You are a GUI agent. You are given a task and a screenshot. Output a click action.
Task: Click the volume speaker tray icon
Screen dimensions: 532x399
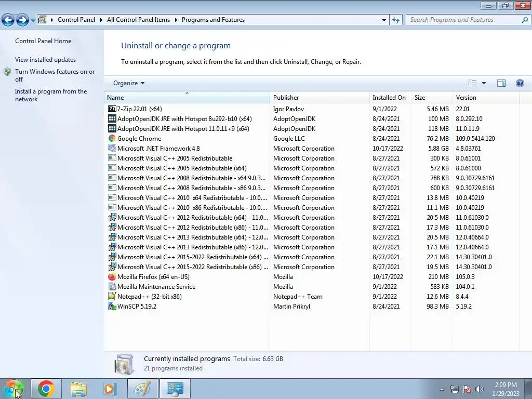pos(480,389)
